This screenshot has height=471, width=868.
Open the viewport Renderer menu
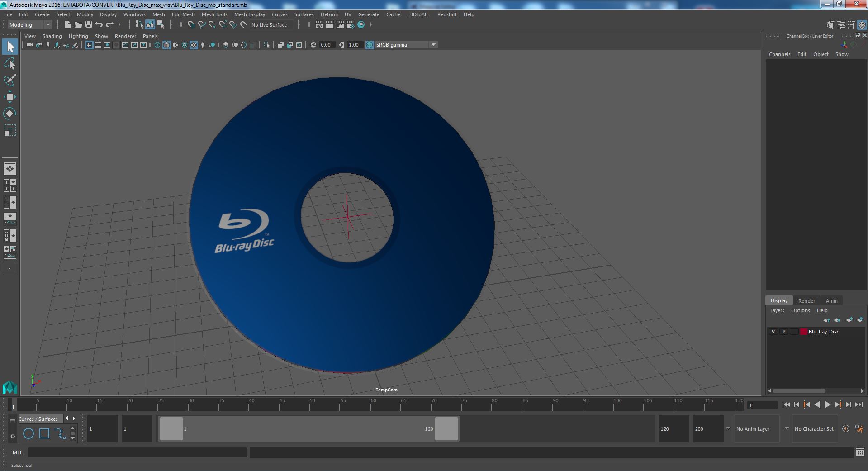(125, 36)
